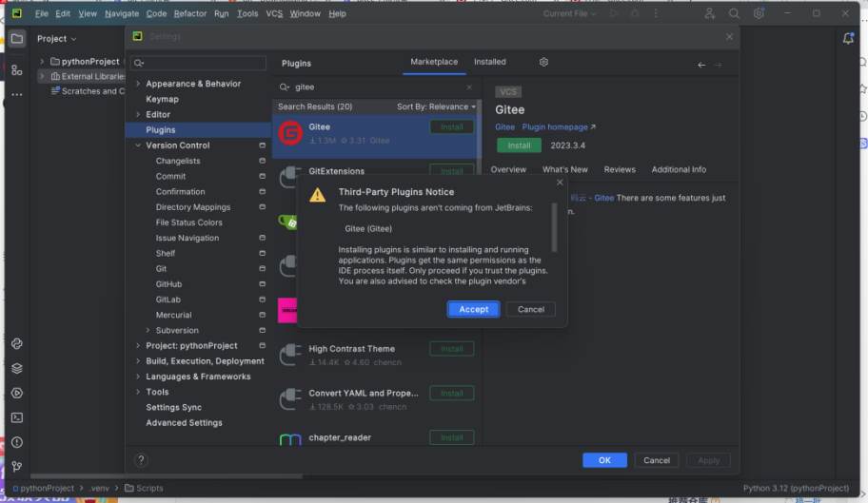Expand the Subversion settings node

(x=148, y=330)
